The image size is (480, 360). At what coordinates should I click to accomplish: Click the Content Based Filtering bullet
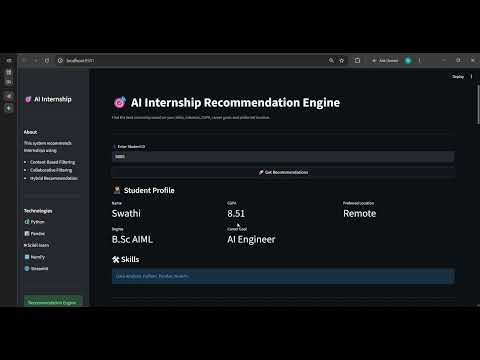(52, 162)
